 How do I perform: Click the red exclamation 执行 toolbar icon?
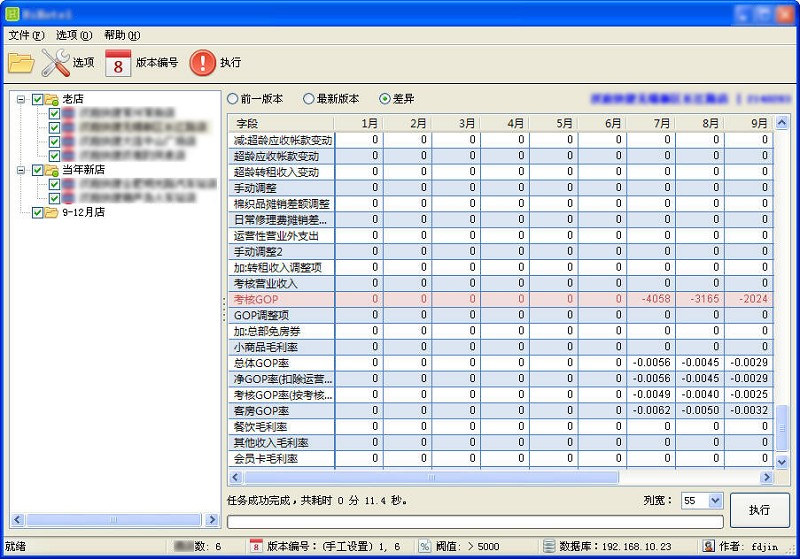coord(203,62)
